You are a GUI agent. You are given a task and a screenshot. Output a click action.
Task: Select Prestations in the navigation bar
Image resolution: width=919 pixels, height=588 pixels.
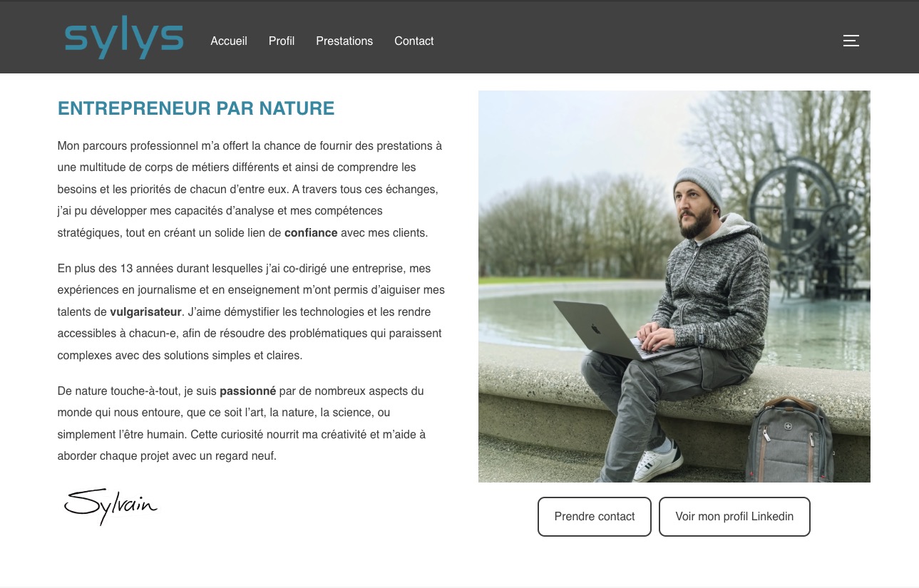coord(344,41)
